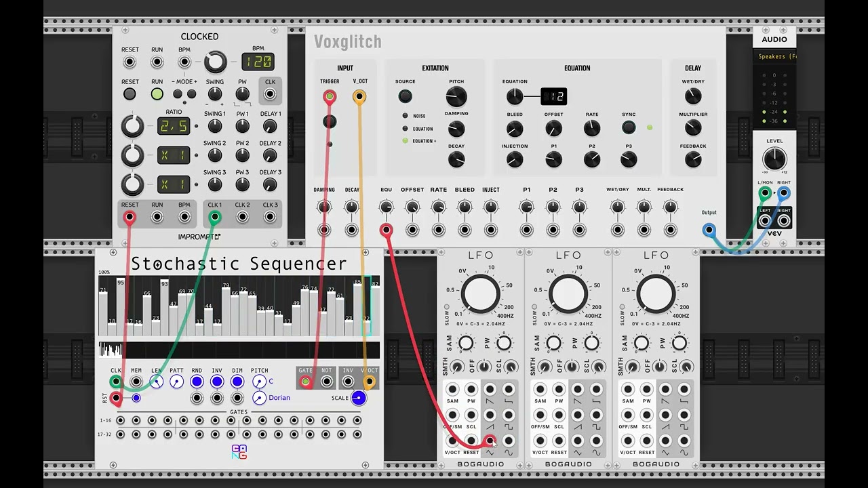The width and height of the screenshot is (868, 488).
Task: Click the PW 3 knob on Clocked
Action: (242, 184)
